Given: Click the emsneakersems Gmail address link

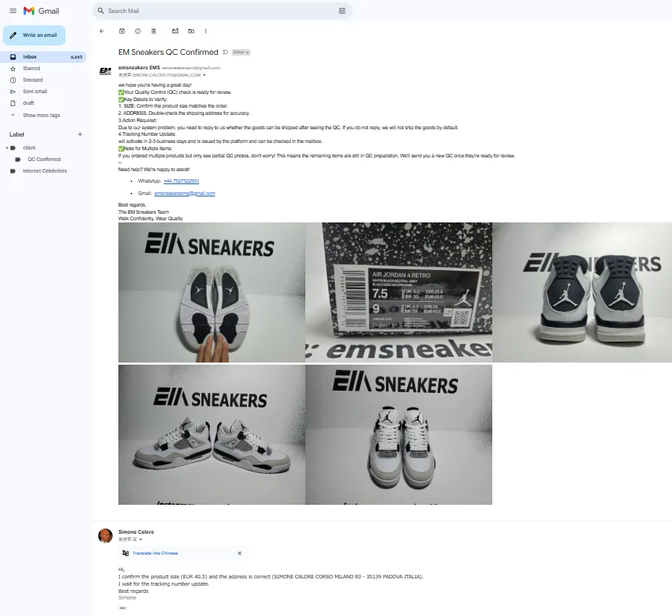Looking at the screenshot, I should pos(185,194).
